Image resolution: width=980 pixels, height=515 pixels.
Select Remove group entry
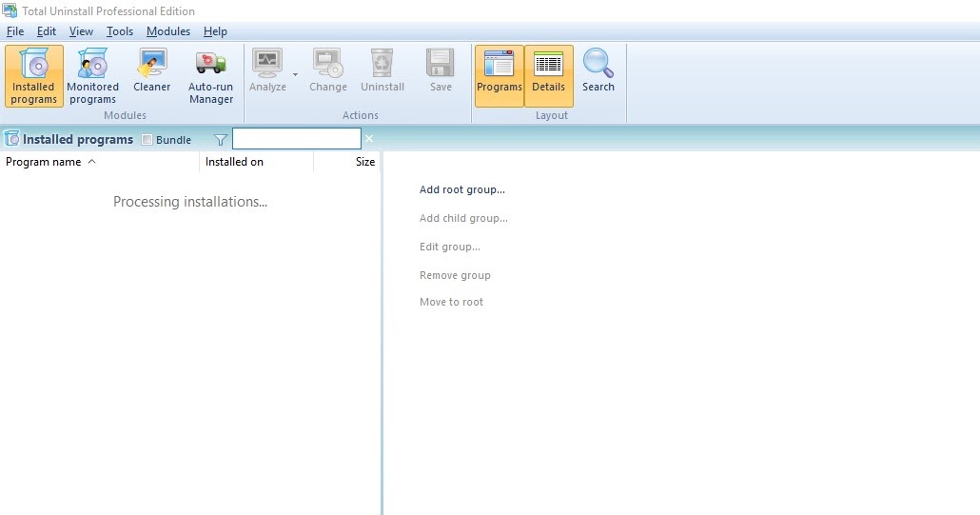point(455,275)
